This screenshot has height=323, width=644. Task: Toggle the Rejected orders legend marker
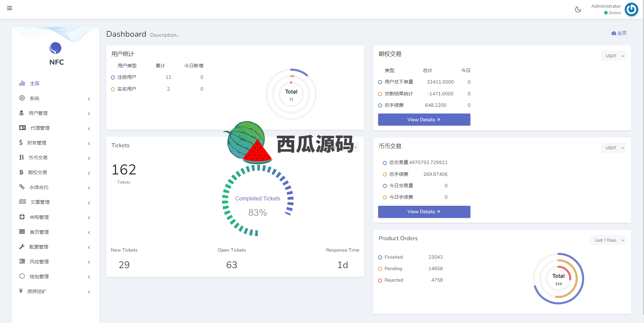coord(380,281)
